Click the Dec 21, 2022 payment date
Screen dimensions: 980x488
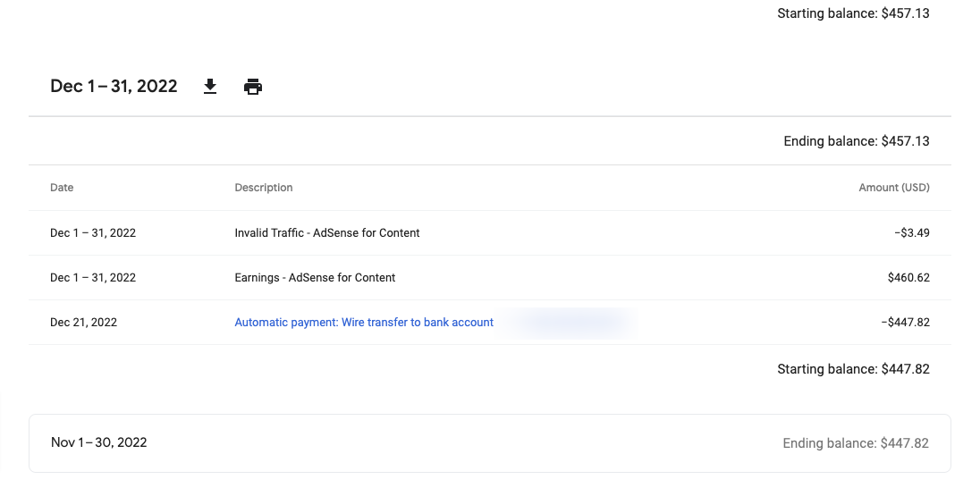(83, 323)
